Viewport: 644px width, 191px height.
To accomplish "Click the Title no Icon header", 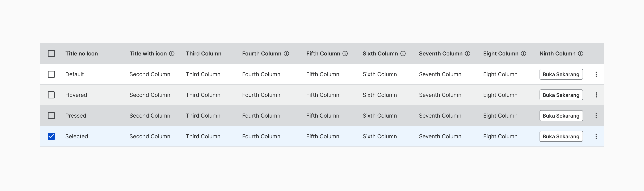I will (x=82, y=54).
